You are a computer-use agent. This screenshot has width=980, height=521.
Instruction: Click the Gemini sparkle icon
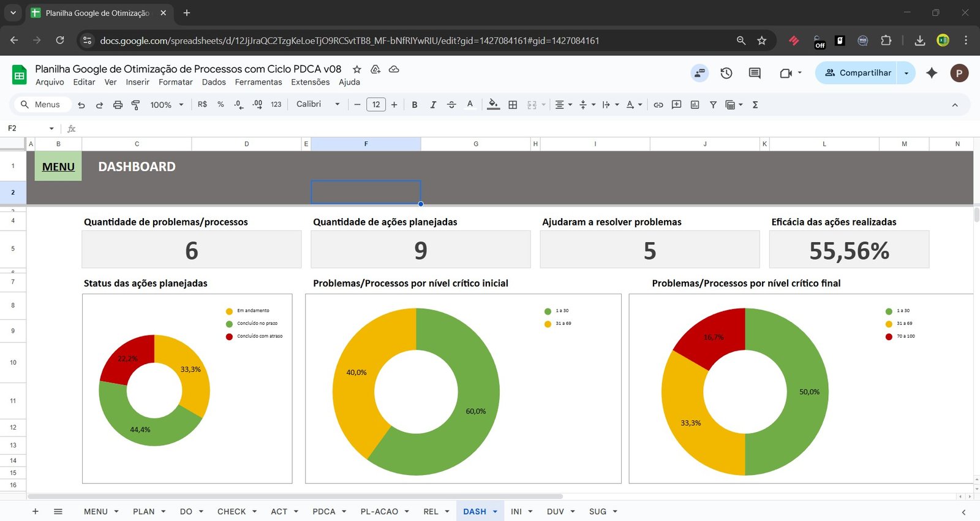(932, 73)
